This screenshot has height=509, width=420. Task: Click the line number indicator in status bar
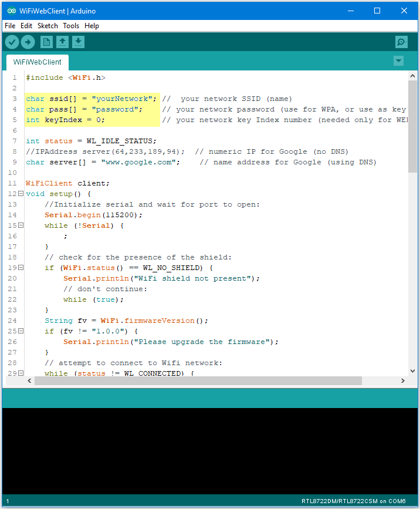8,501
